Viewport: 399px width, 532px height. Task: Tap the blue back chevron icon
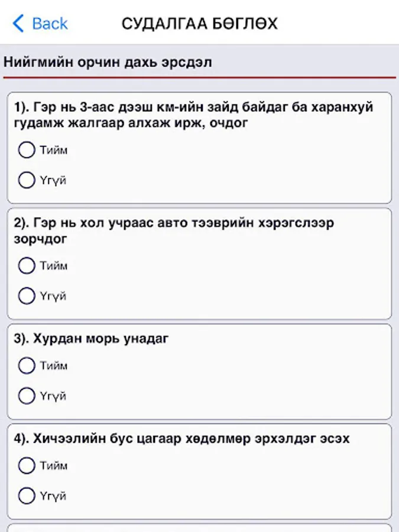pos(18,24)
